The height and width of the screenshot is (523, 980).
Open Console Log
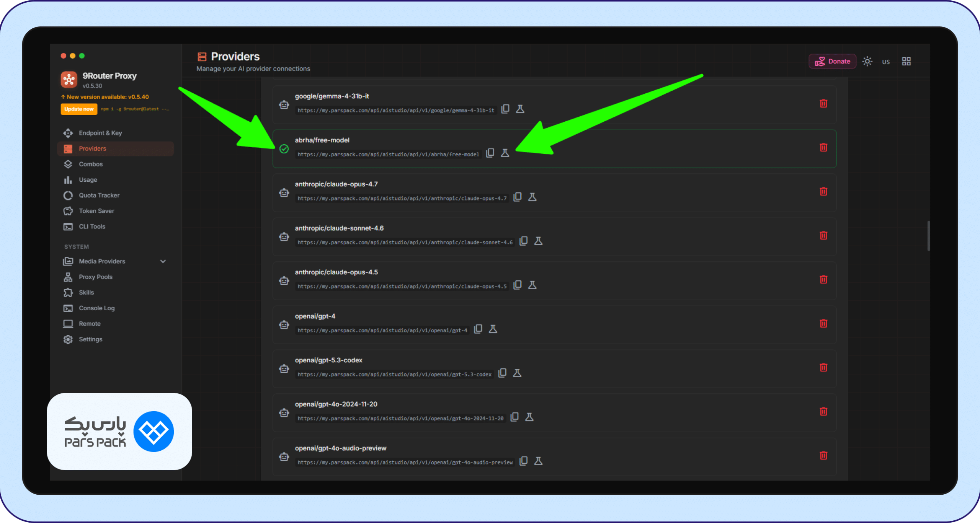click(115, 308)
